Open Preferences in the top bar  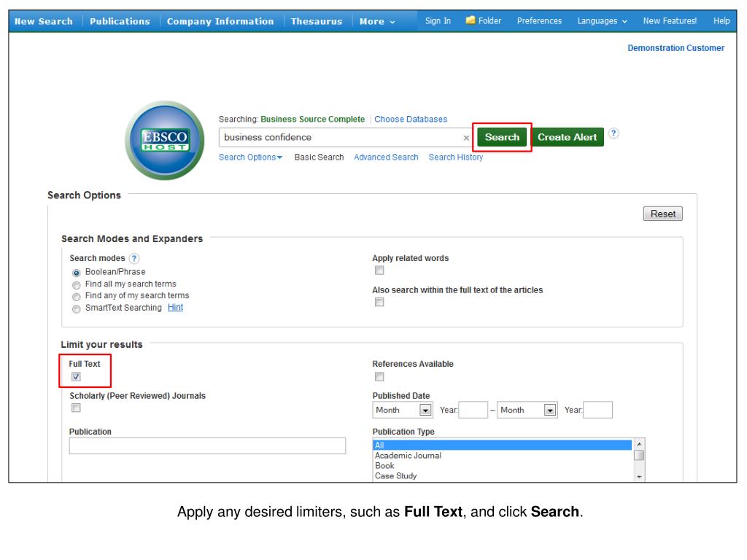coord(539,21)
